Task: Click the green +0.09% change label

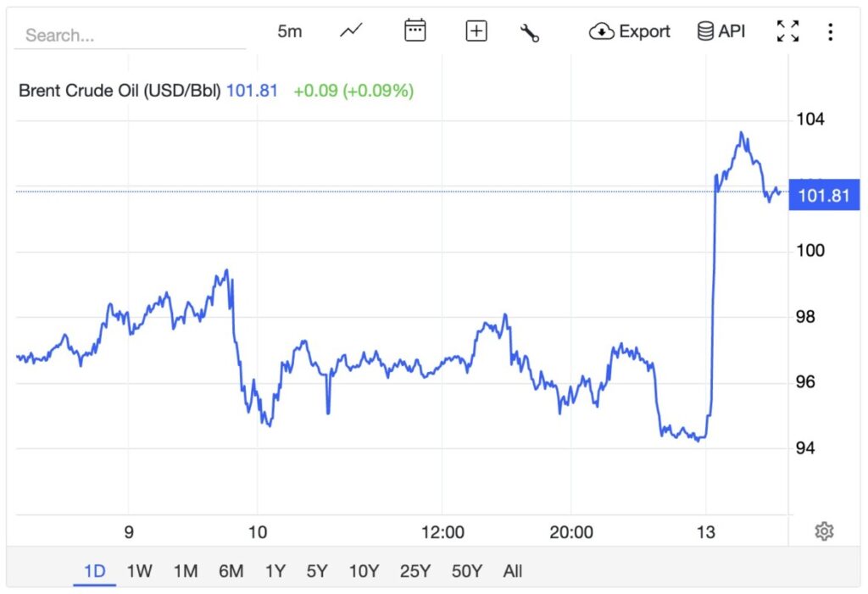Action: (x=353, y=91)
